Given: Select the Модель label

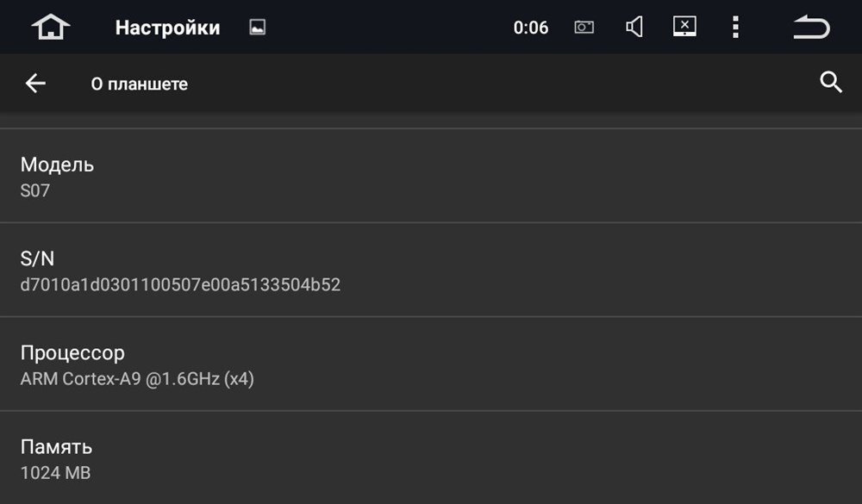Looking at the screenshot, I should click(x=57, y=165).
